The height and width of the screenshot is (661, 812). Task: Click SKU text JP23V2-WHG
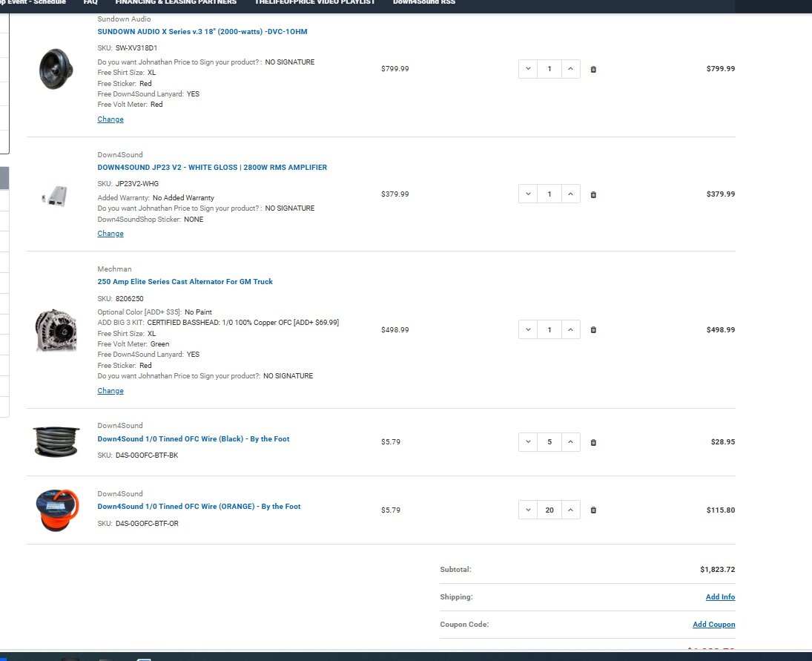[x=137, y=183]
